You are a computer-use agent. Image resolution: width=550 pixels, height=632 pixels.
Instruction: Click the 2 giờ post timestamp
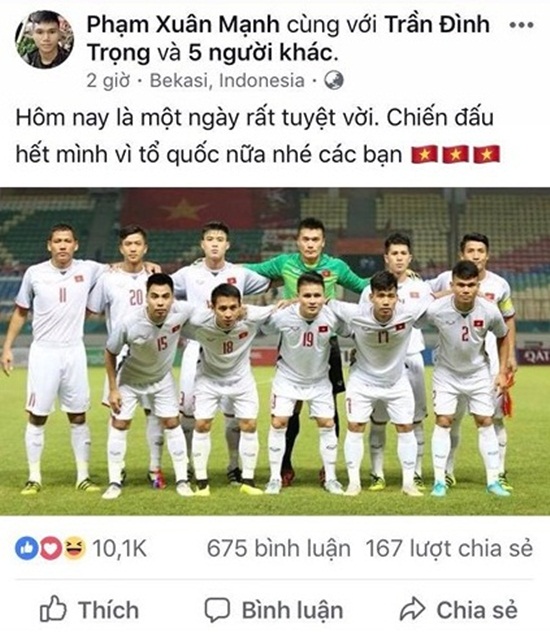108,81
